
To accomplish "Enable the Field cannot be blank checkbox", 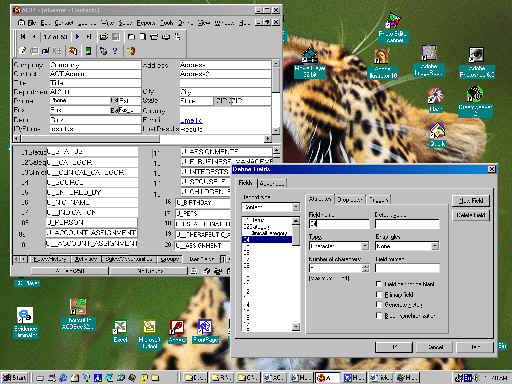I will pos(379,284).
